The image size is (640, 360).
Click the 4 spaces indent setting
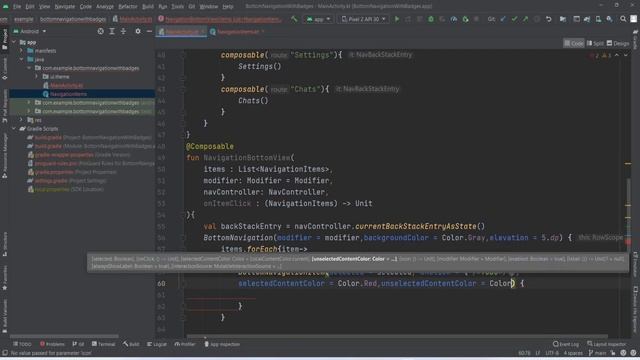(573, 353)
